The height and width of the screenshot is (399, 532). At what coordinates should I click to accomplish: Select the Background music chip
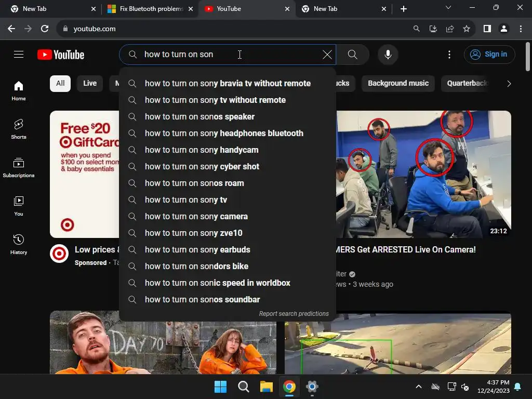[398, 84]
